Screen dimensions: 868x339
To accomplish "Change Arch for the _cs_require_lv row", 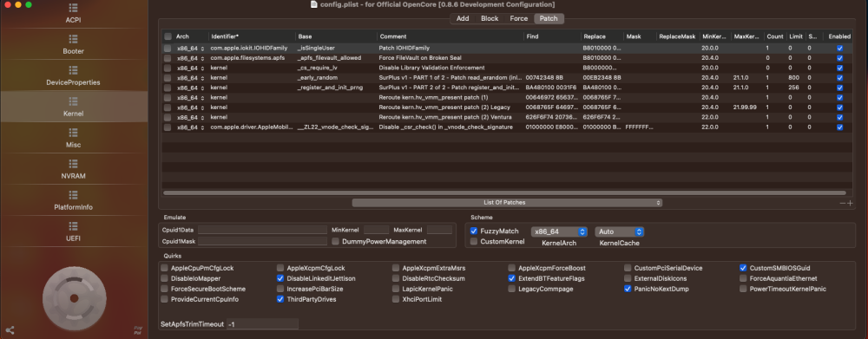I will pos(190,68).
